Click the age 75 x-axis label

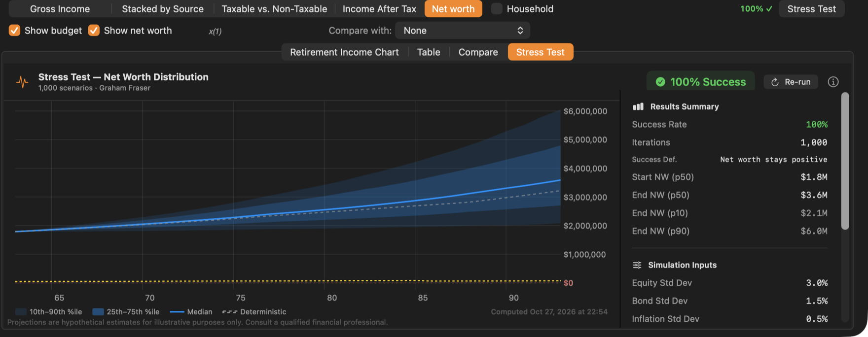241,298
